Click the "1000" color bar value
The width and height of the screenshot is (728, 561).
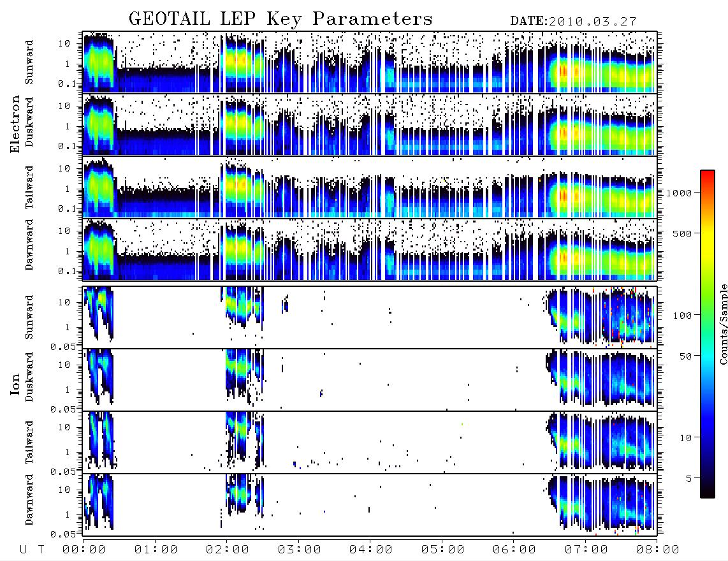[680, 193]
